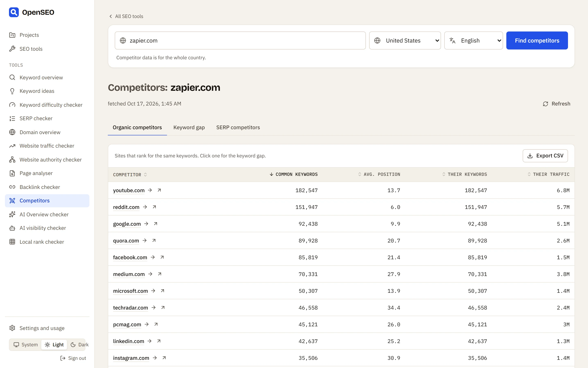
Task: Click keyword gap arrow for linkedin.com
Action: pos(150,341)
